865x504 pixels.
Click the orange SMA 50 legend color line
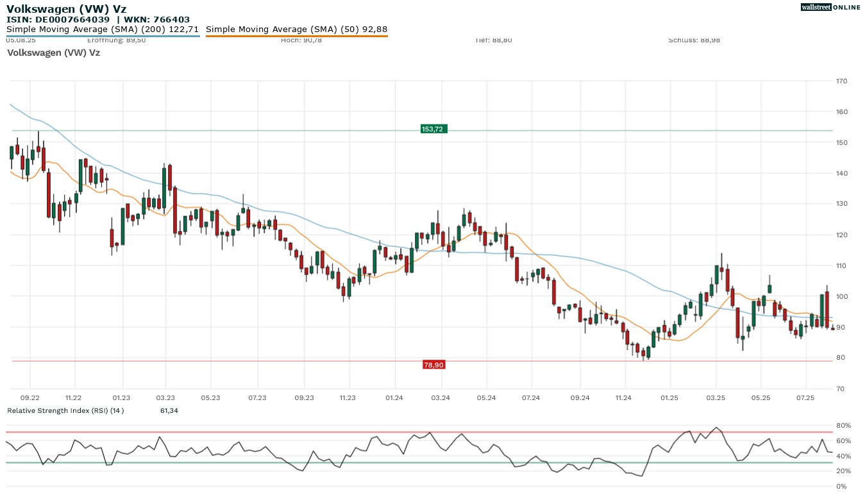pyautogui.click(x=297, y=36)
